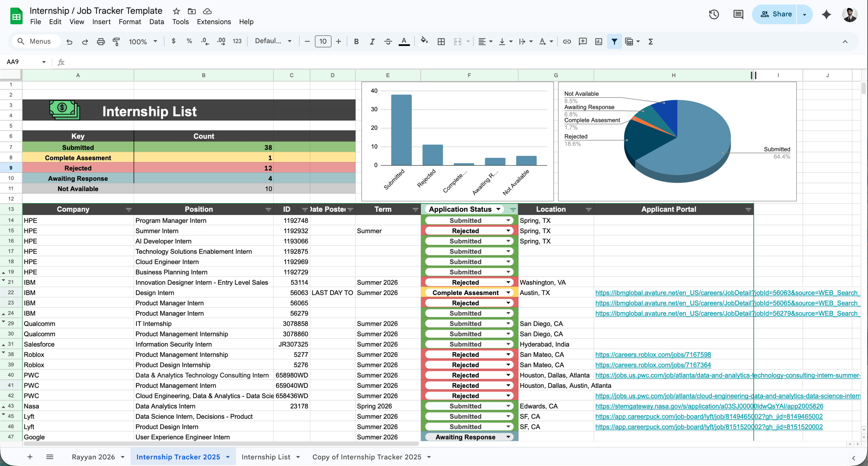Toggle italic formatting
This screenshot has width=868, height=466.
pyautogui.click(x=372, y=41)
